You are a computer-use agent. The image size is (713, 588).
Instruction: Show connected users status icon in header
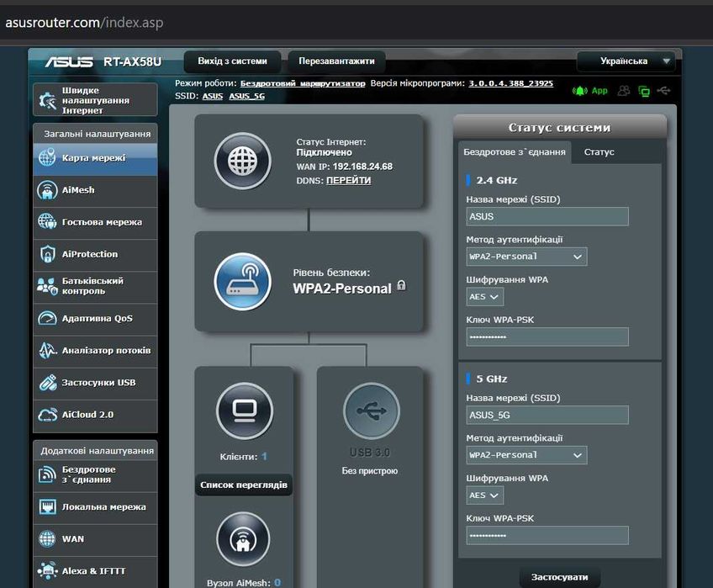tap(624, 91)
